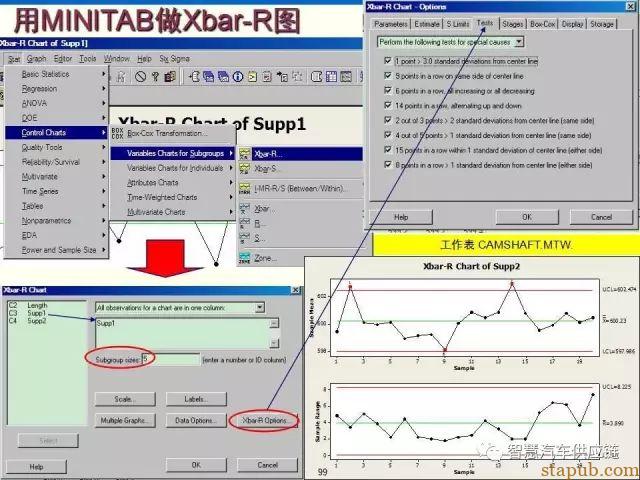Click the variables box containing Supp1
The image size is (640, 480).
[x=187, y=333]
